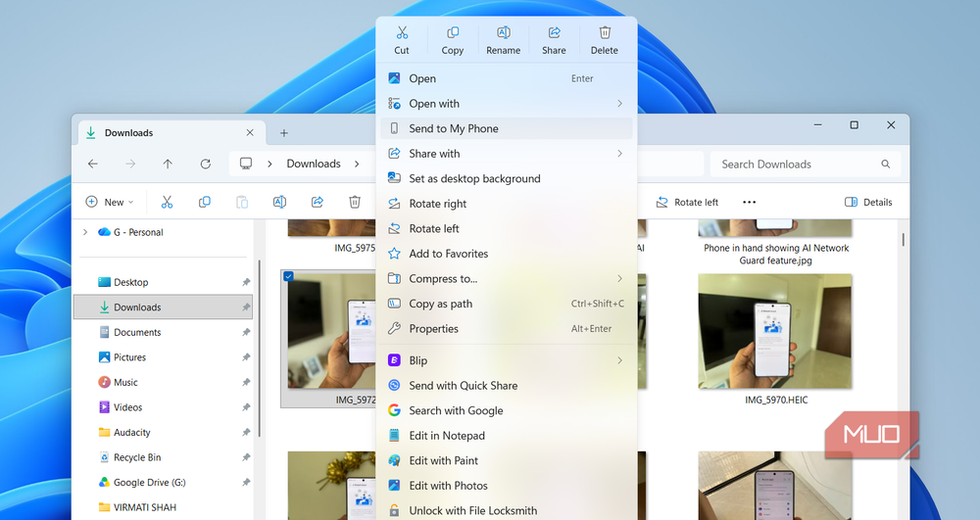Uncheck the selected IMG_5972 checkbox

click(x=289, y=276)
